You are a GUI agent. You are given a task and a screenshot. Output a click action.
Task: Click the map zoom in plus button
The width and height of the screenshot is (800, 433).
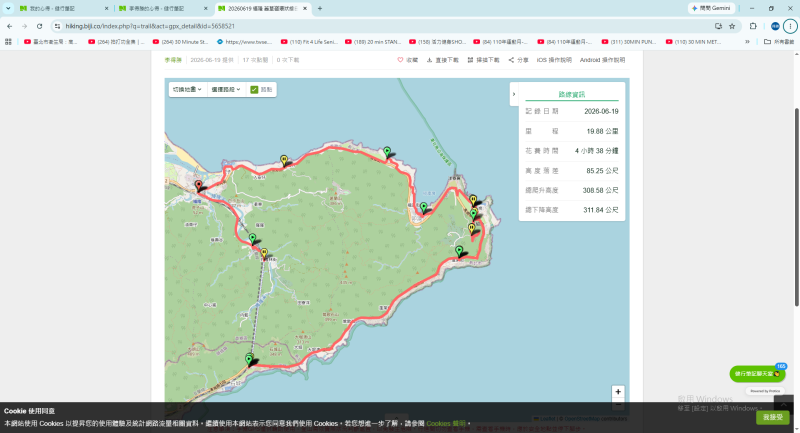tap(618, 392)
